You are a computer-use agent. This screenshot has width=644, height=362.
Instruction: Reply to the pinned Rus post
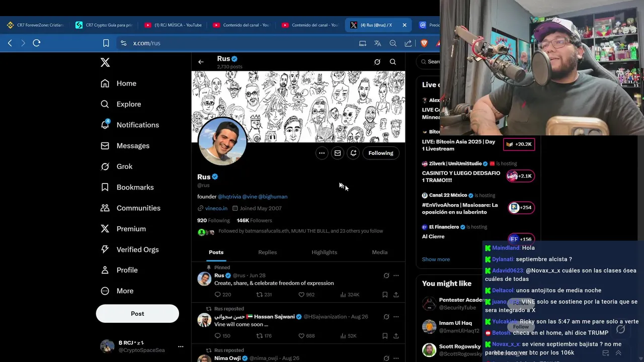point(222,295)
